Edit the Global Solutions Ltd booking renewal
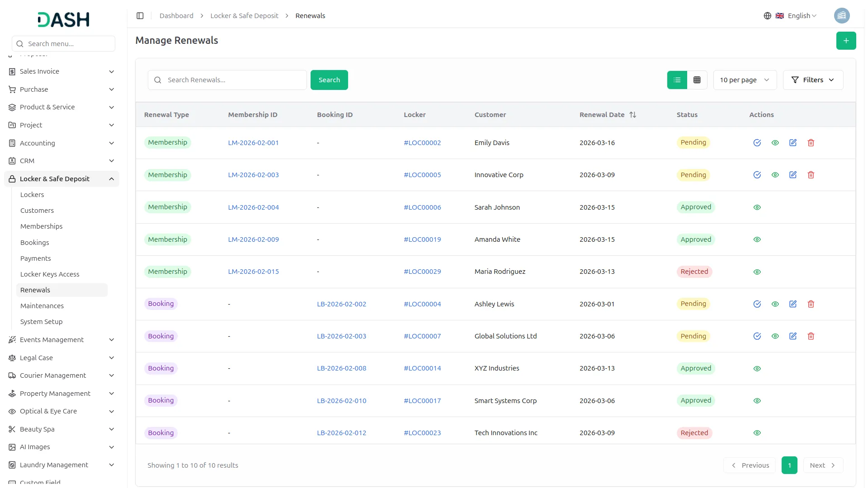This screenshot has width=868, height=488. (793, 336)
